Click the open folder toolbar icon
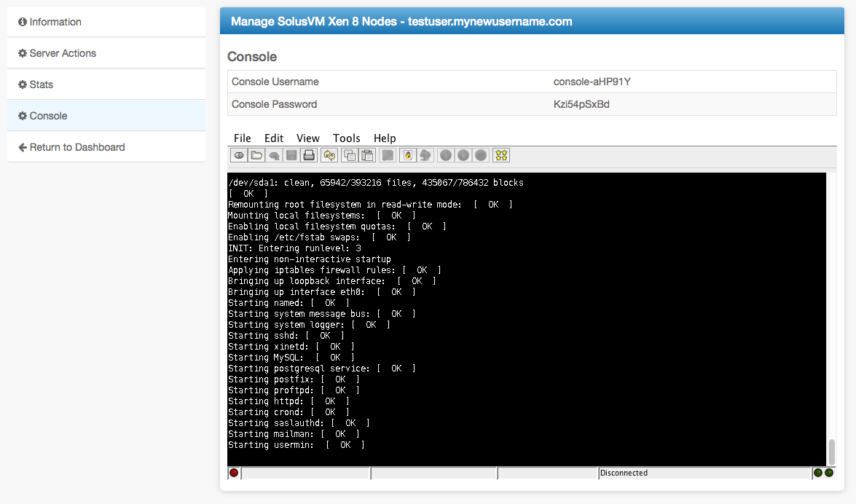Viewport: 856px width, 504px height. click(x=256, y=155)
